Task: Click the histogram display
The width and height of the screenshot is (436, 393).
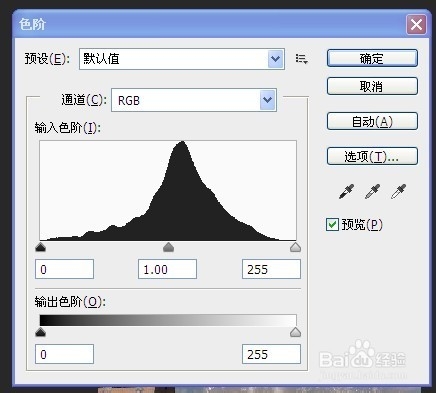Action: (x=168, y=190)
